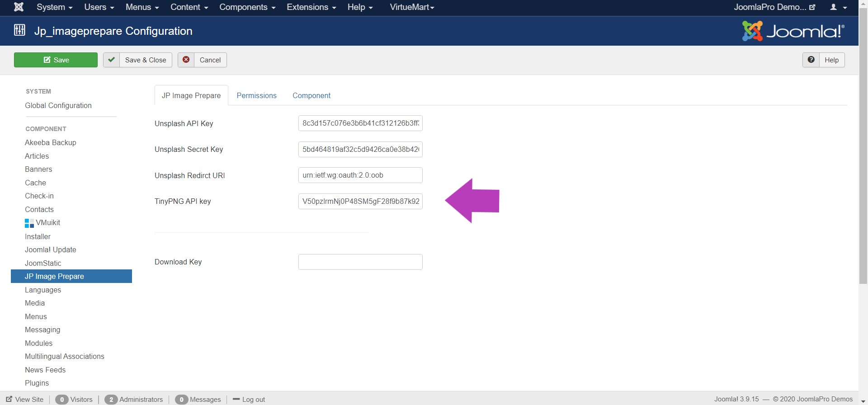This screenshot has width=868, height=405.
Task: Click into the TinyPNG API key field
Action: point(360,201)
